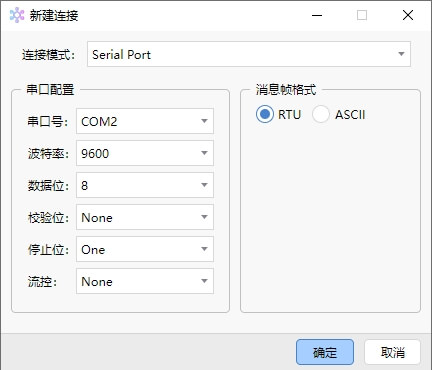Click the Serial Port connection mode field
This screenshot has width=432, height=370.
249,54
